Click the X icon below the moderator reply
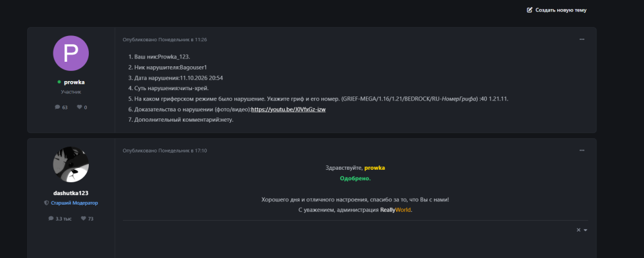The width and height of the screenshot is (644, 258). (x=578, y=230)
